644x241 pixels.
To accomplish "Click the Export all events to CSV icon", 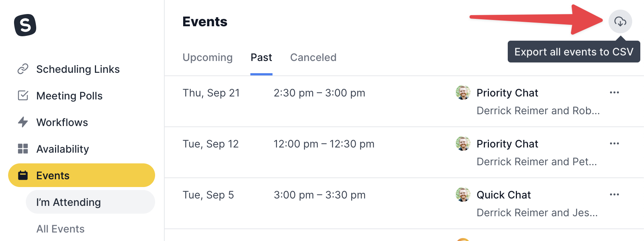I will 620,21.
